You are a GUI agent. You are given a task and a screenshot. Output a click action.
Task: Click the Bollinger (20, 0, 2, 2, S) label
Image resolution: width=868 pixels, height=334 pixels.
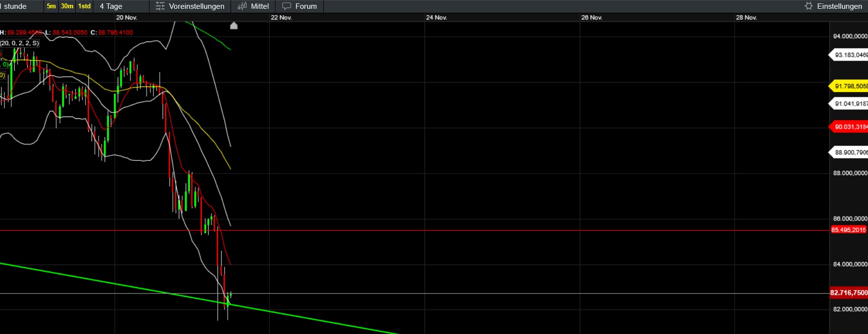point(20,43)
